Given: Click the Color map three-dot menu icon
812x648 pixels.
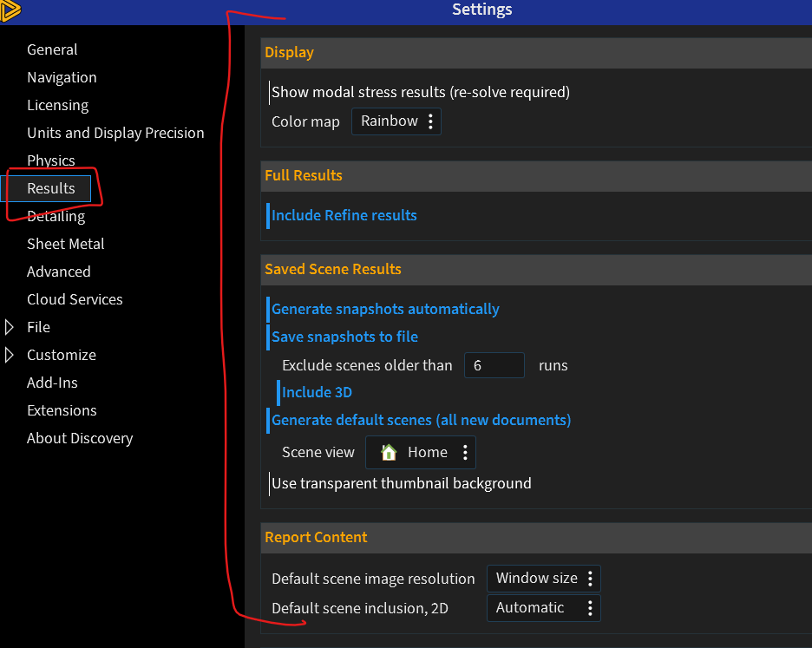Looking at the screenshot, I should pos(430,121).
